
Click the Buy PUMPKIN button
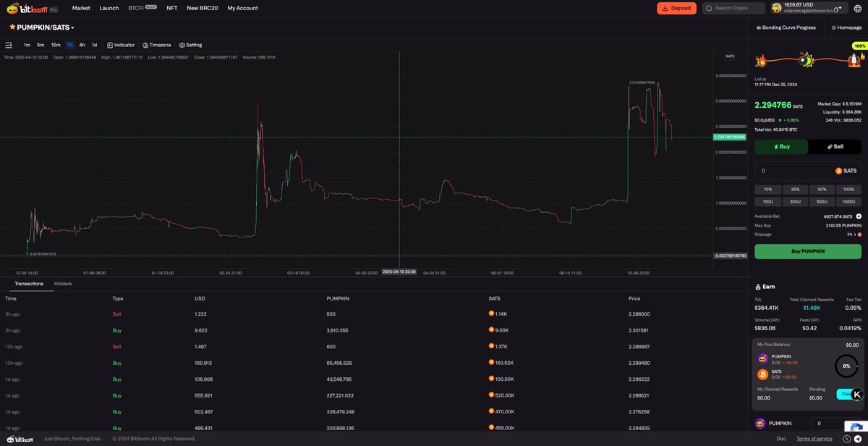click(x=808, y=251)
